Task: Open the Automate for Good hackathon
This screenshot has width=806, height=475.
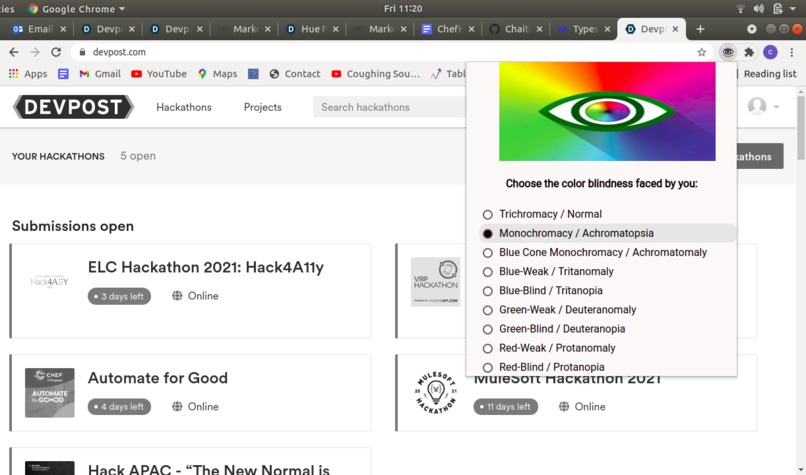Action: (158, 378)
